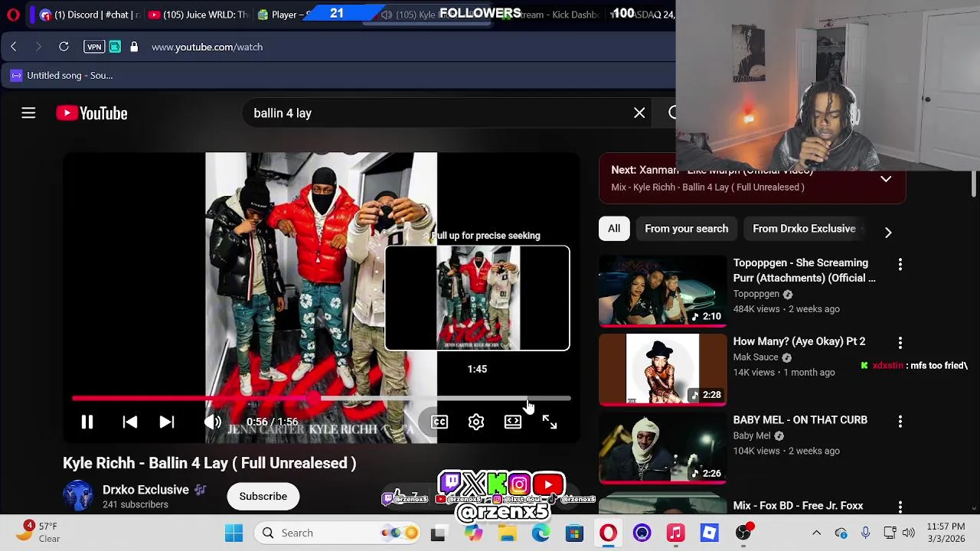Open the Drxko Exclusive channel avatar

(77, 496)
